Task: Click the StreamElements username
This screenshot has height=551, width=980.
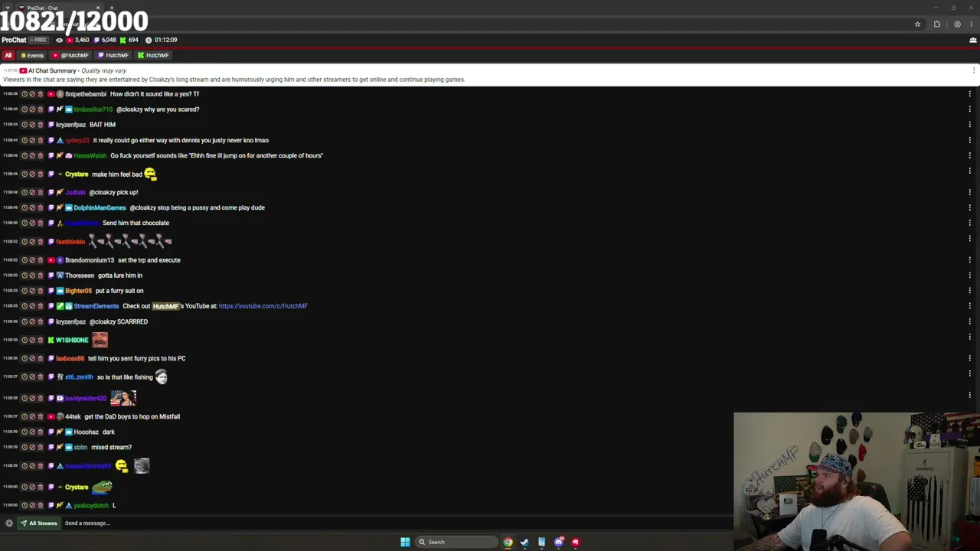Action: [x=96, y=306]
